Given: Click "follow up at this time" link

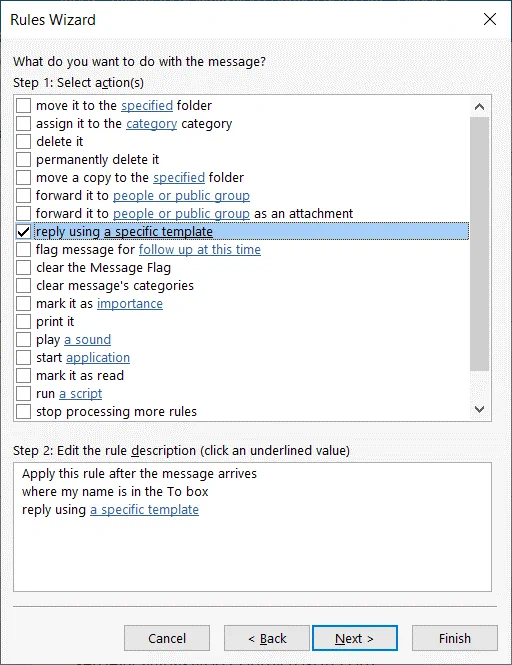Looking at the screenshot, I should coord(200,249).
